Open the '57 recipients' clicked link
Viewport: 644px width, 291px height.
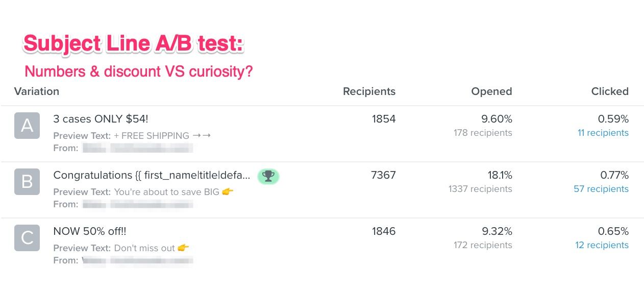click(x=601, y=189)
